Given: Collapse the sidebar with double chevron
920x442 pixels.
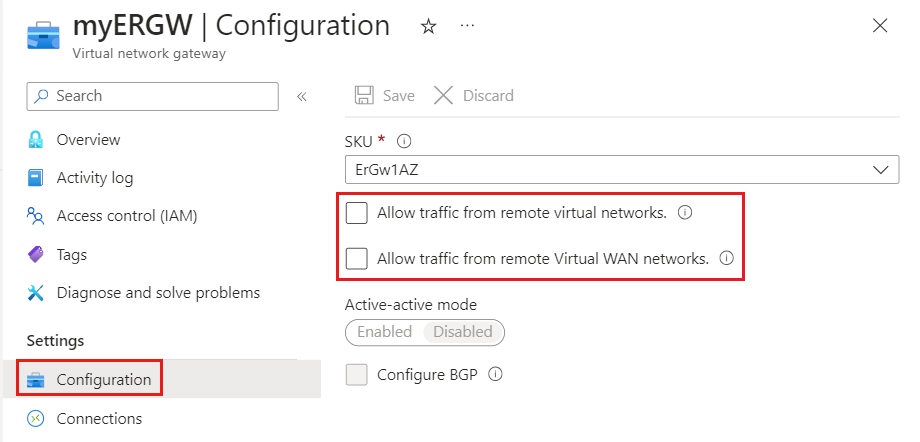Looking at the screenshot, I should pos(301,97).
